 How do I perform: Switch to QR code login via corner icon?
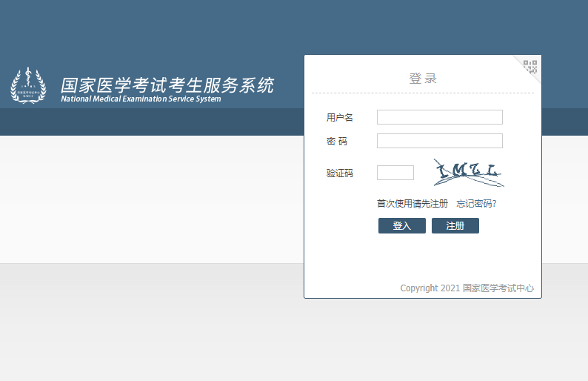tap(530, 67)
